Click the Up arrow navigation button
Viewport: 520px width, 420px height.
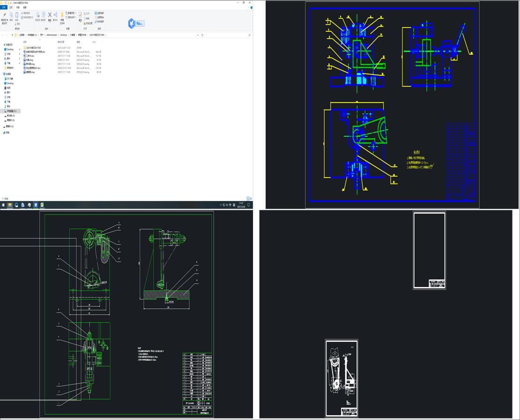pyautogui.click(x=11, y=35)
